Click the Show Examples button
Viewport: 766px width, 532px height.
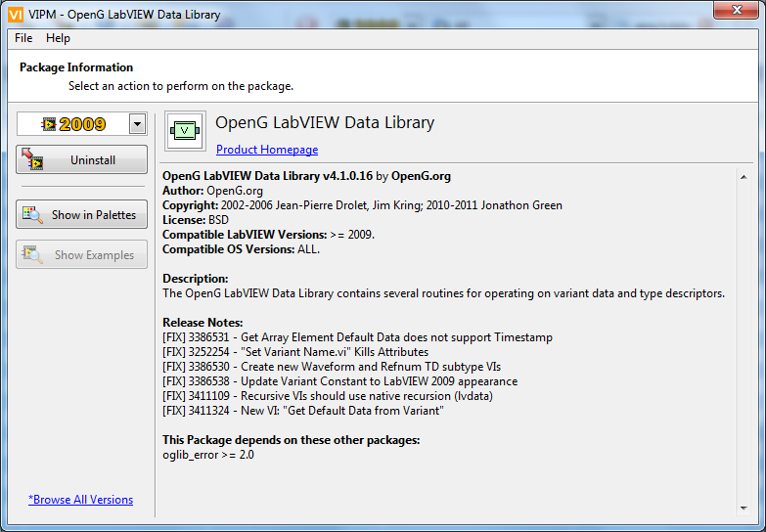[x=81, y=254]
